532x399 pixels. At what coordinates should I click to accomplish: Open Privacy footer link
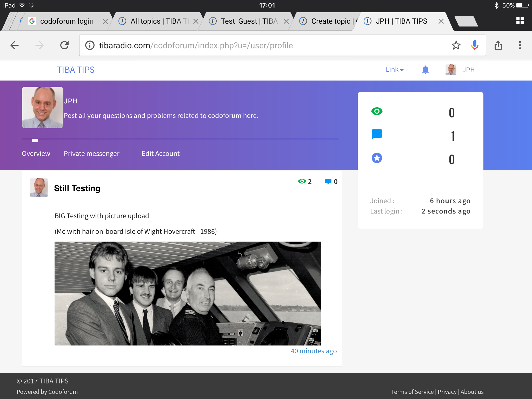tap(447, 392)
